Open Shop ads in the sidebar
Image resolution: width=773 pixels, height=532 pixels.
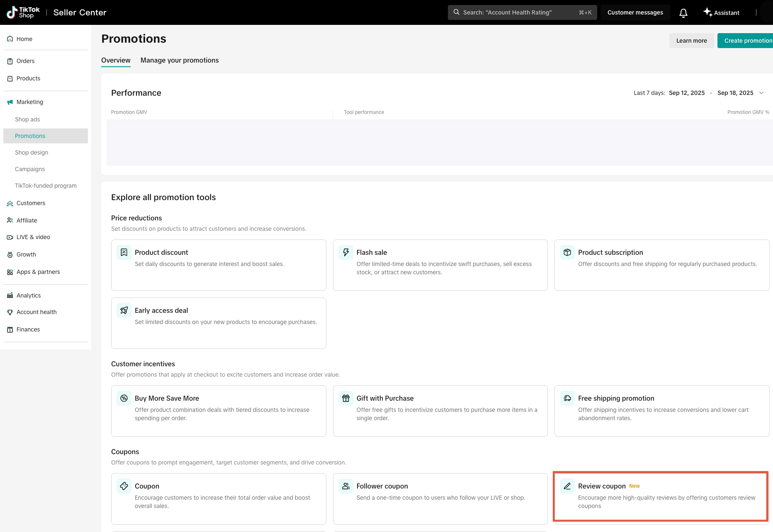[27, 119]
